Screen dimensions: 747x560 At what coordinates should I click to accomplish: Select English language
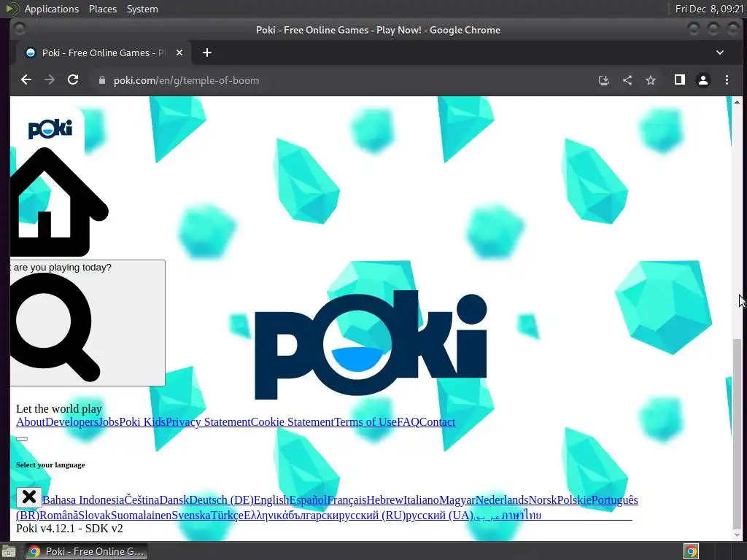[271, 500]
